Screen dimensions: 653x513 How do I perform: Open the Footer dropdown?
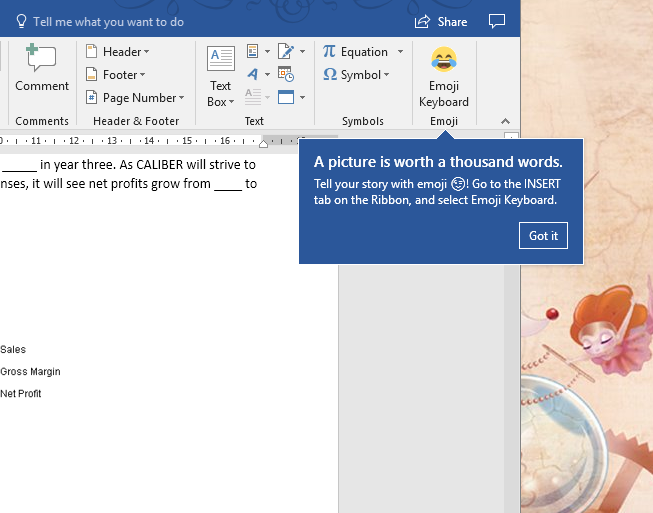tap(115, 75)
